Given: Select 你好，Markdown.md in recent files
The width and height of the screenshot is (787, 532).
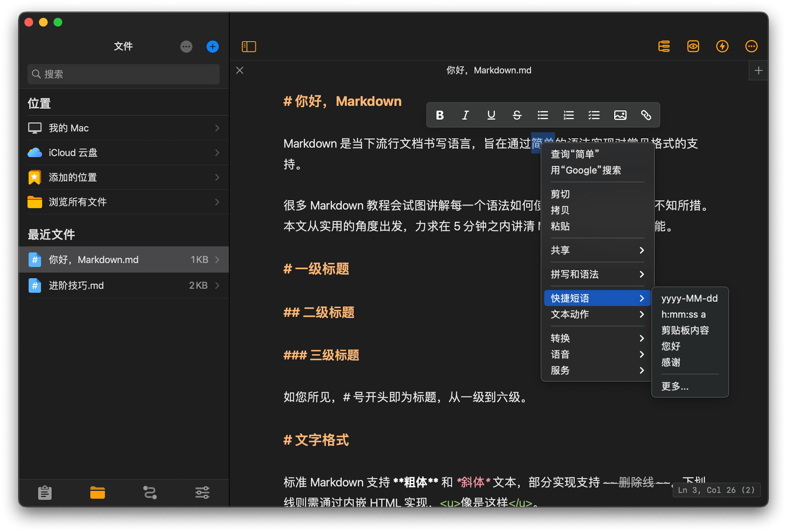Looking at the screenshot, I should click(x=124, y=259).
